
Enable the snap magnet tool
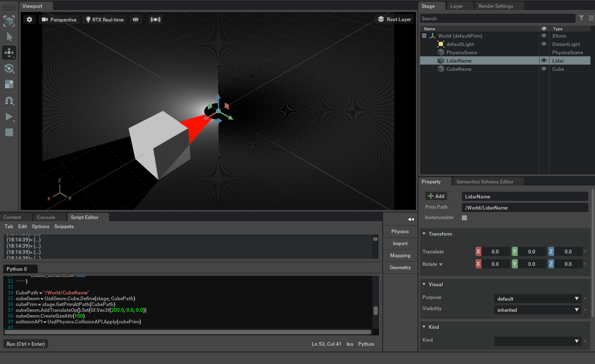pyautogui.click(x=9, y=101)
